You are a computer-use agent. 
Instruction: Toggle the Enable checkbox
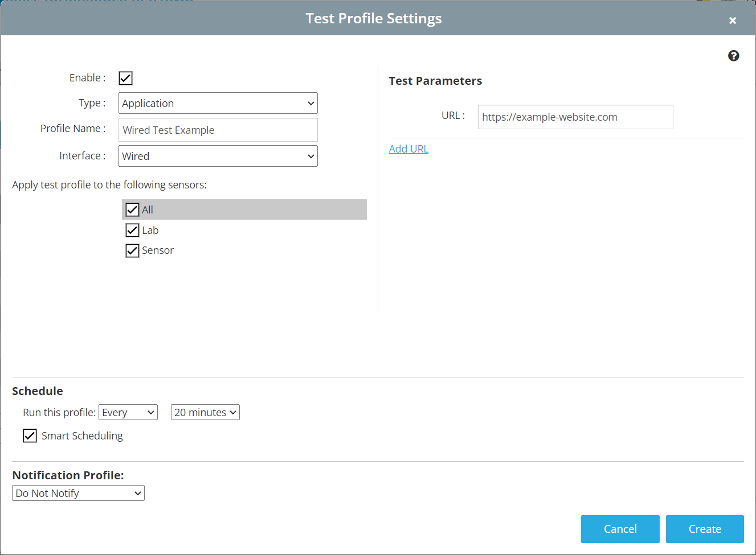pos(125,78)
